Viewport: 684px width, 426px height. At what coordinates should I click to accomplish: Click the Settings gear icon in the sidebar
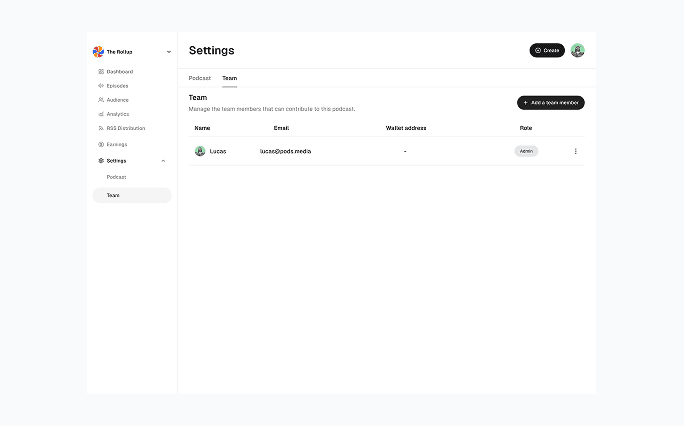pos(101,161)
